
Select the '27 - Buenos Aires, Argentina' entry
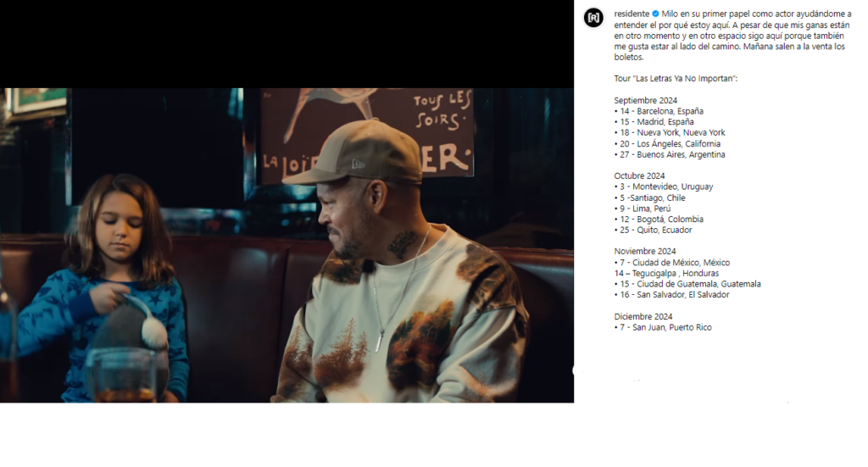[x=670, y=154]
